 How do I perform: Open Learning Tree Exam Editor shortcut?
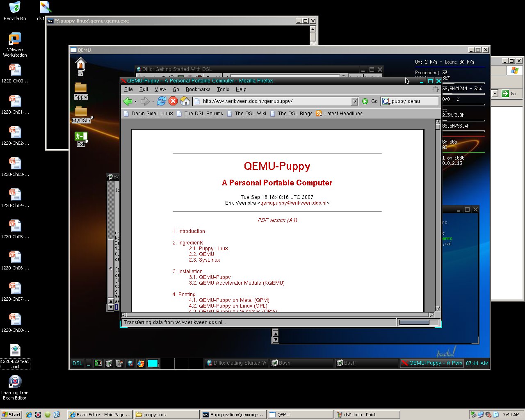point(15,388)
